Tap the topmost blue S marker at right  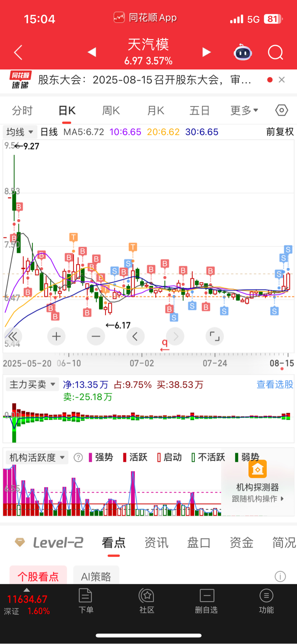pyautogui.click(x=288, y=249)
